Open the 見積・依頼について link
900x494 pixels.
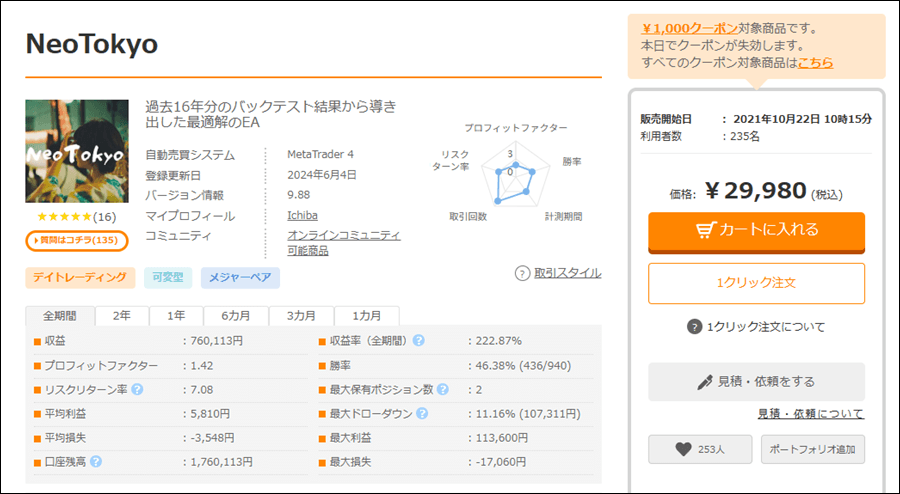810,414
